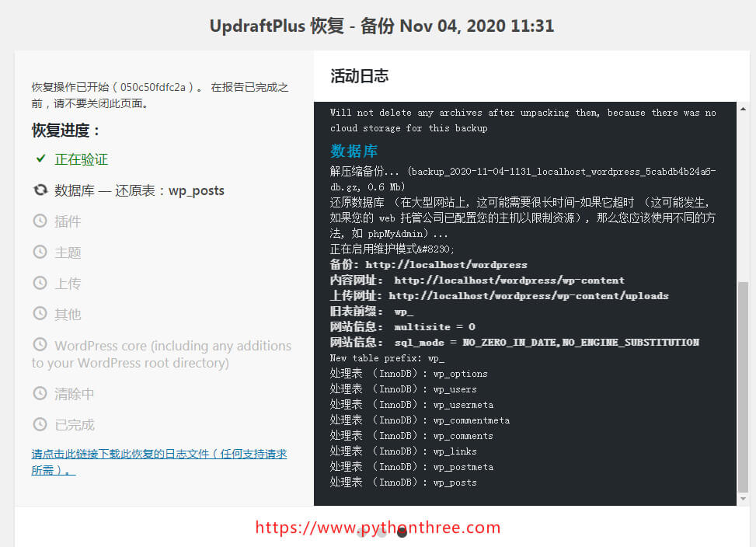This screenshot has width=756, height=547.
Task: Click the sql_mode 网站信息 log line
Action: 514,342
